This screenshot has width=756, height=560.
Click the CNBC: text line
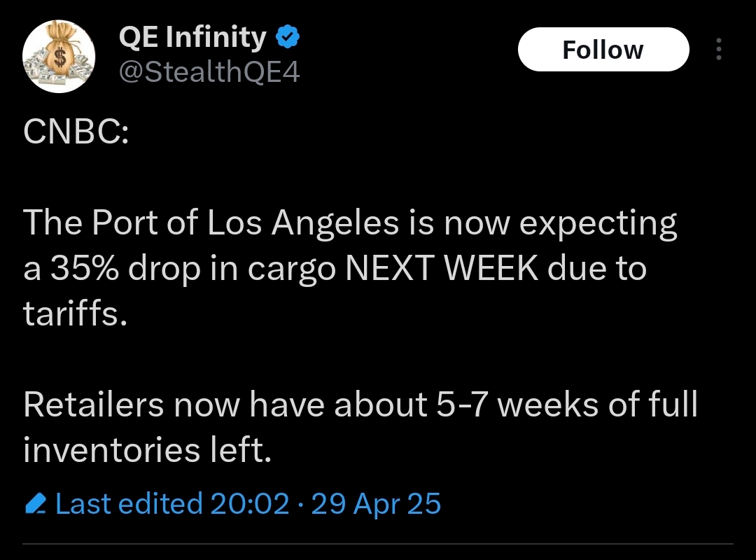point(76,132)
